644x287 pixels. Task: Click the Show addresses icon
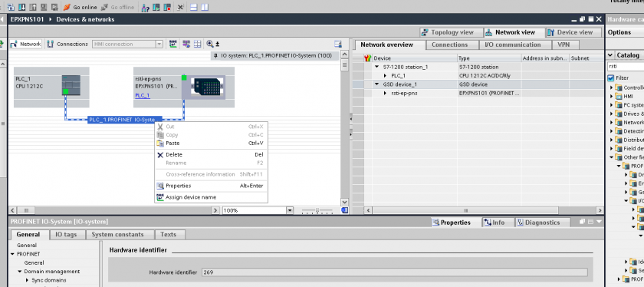point(186,44)
